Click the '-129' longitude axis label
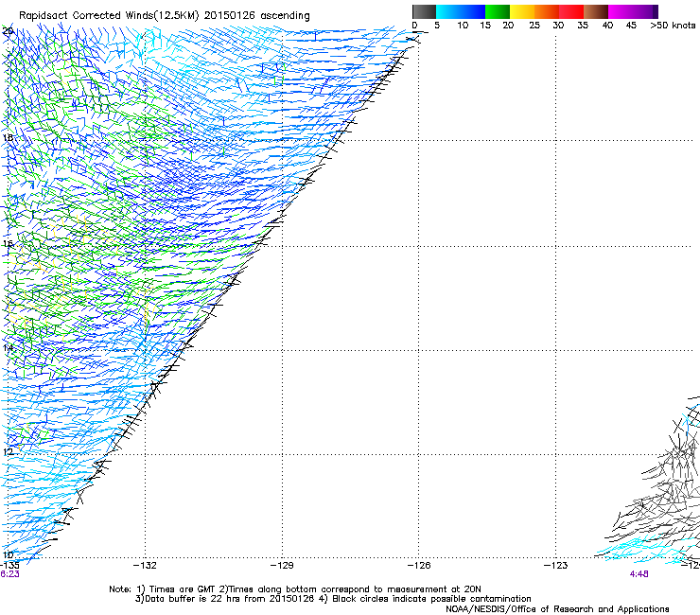The height and width of the screenshot is (615, 700). [282, 566]
